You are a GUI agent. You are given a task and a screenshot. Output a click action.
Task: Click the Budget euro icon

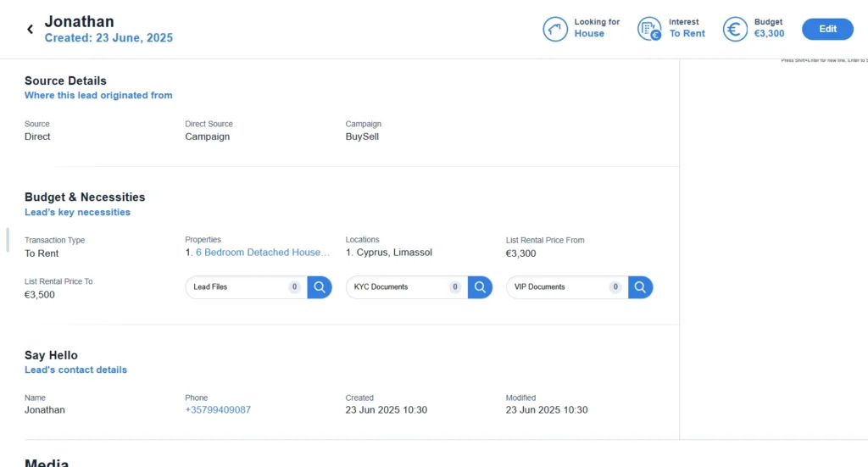point(735,29)
